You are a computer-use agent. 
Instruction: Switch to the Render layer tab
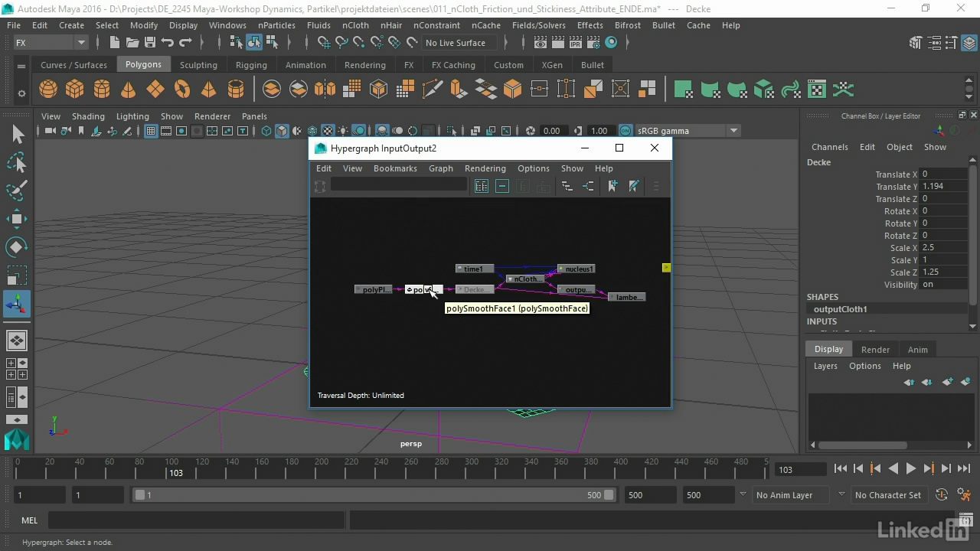(875, 350)
